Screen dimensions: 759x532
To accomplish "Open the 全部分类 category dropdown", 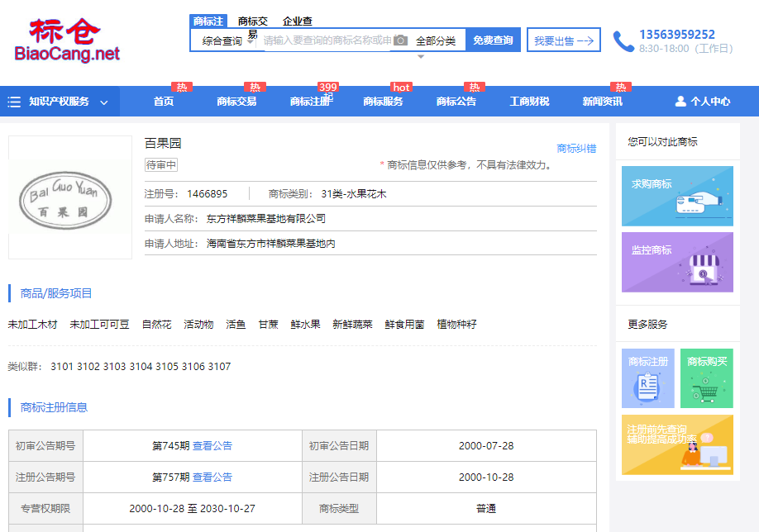I will click(x=435, y=40).
